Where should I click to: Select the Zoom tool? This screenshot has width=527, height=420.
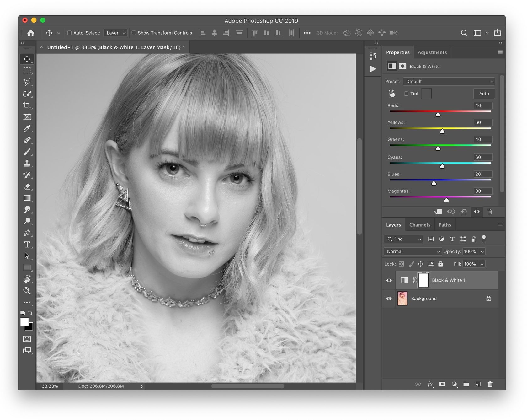click(x=27, y=291)
